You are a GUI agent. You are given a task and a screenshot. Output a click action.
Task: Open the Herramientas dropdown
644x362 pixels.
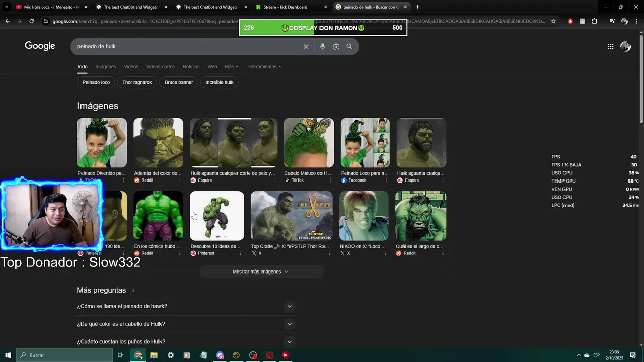click(264, 67)
